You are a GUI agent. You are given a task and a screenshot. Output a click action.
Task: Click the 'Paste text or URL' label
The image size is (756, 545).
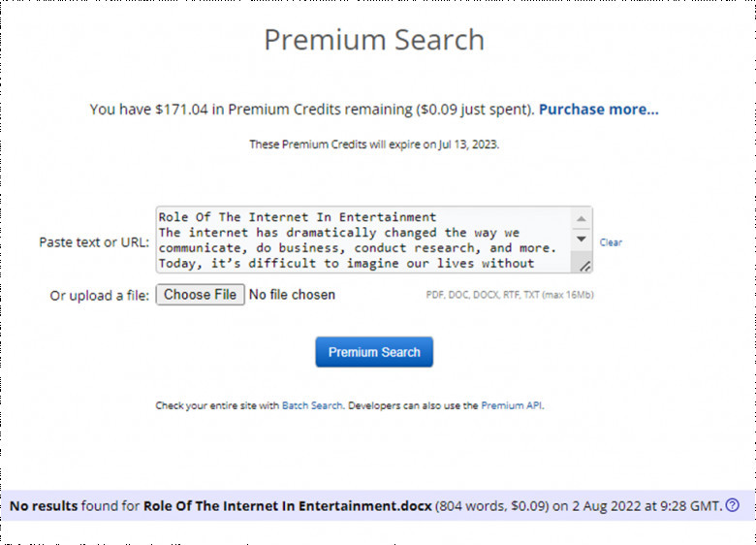[x=94, y=241]
